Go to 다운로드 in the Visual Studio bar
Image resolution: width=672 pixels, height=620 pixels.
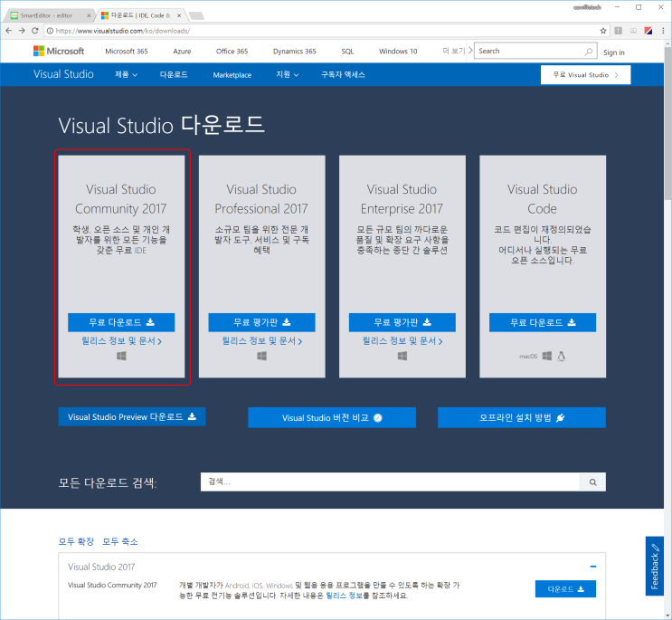[x=174, y=74]
